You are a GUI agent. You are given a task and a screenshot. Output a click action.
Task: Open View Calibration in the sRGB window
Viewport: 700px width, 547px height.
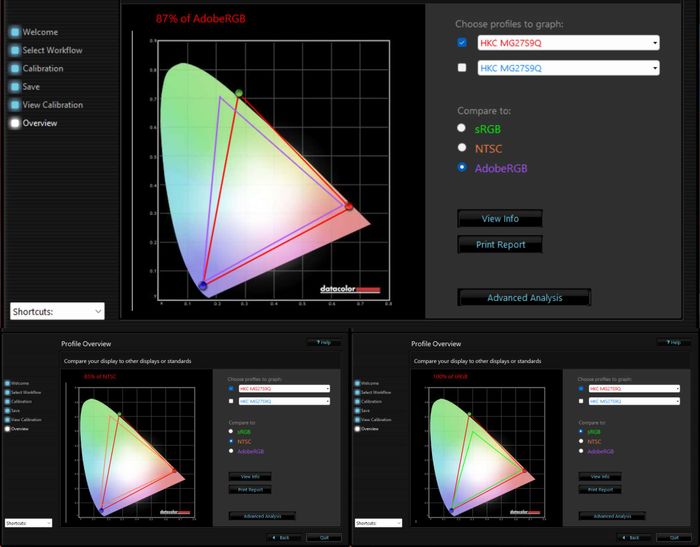(x=373, y=420)
